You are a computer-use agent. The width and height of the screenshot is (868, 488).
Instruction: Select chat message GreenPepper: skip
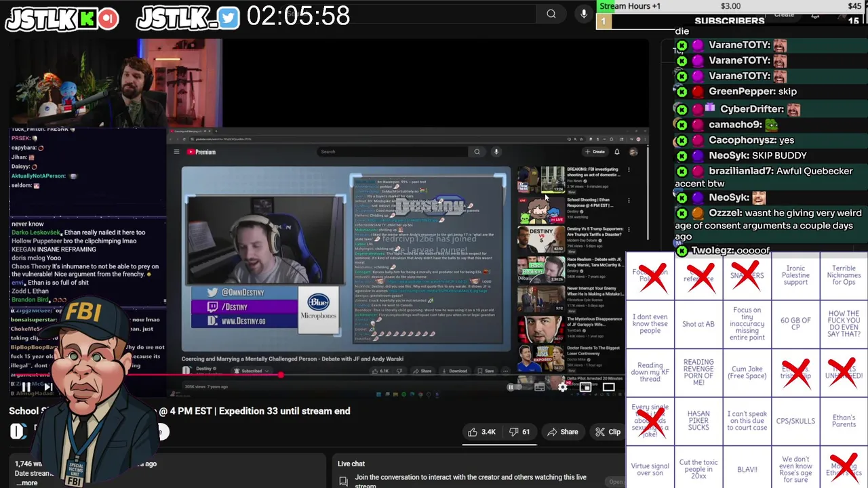pyautogui.click(x=753, y=91)
